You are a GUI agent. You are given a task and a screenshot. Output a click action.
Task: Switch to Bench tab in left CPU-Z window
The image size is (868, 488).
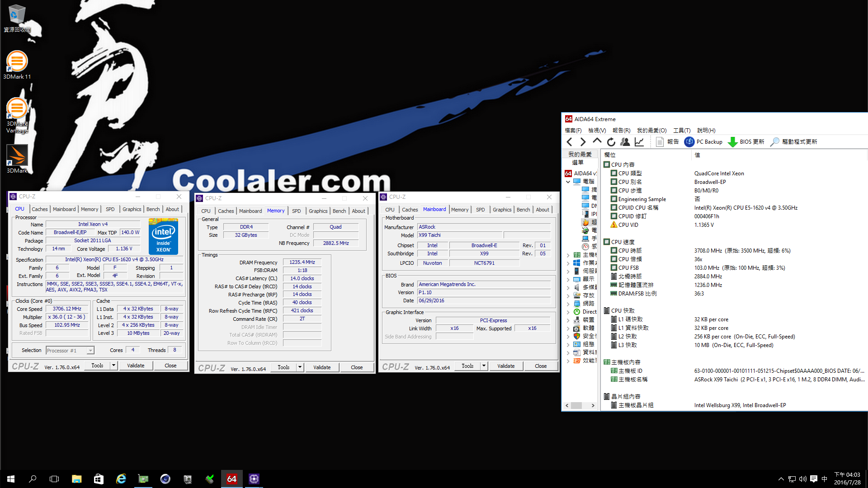click(x=153, y=209)
